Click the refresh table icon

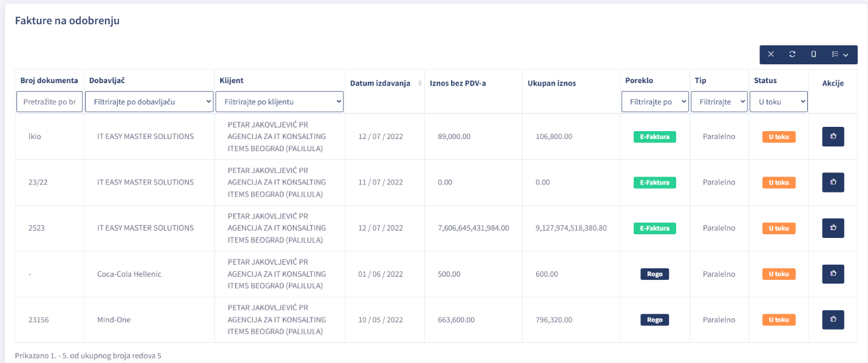pyautogui.click(x=792, y=54)
